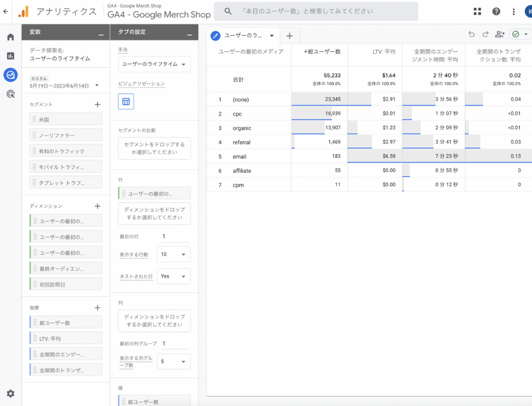This screenshot has width=532, height=406.
Task: Undo the last change in exploration
Action: (471, 34)
